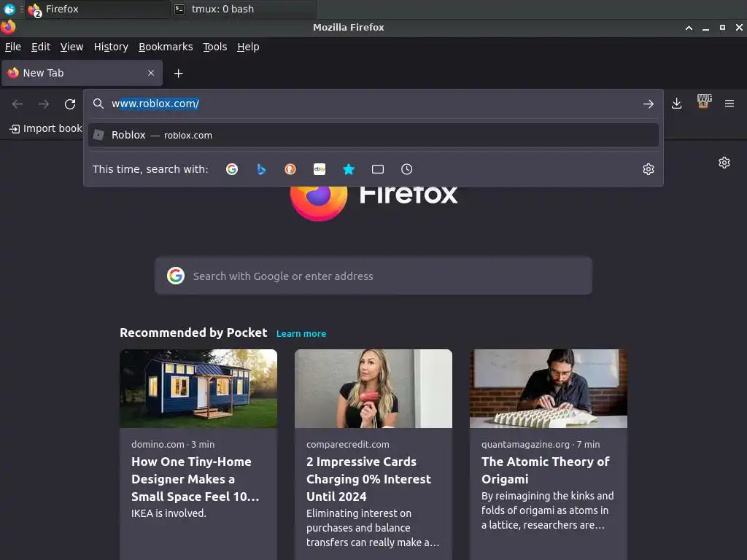747x560 pixels.
Task: Open the desktop applications menu icon in the panel
Action: pos(9,9)
